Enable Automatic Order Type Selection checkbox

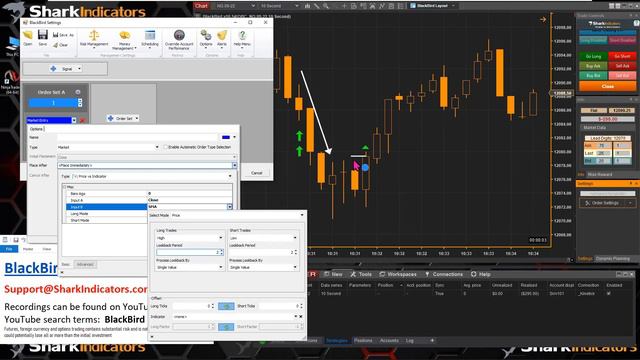pos(166,147)
